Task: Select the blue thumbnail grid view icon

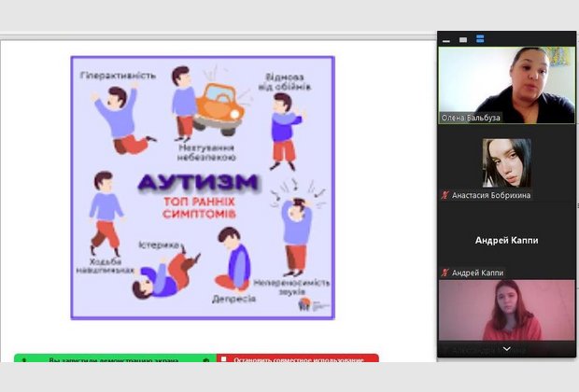Action: (480, 39)
